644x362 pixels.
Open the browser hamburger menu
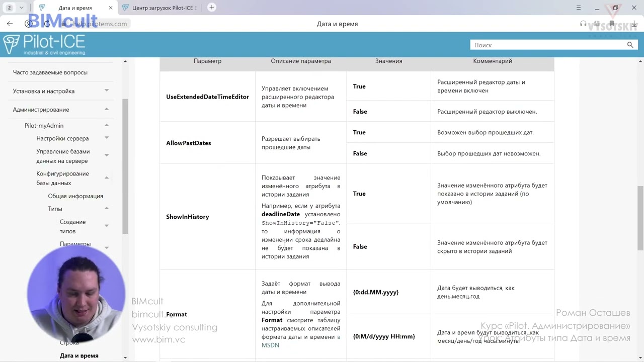pyautogui.click(x=579, y=8)
